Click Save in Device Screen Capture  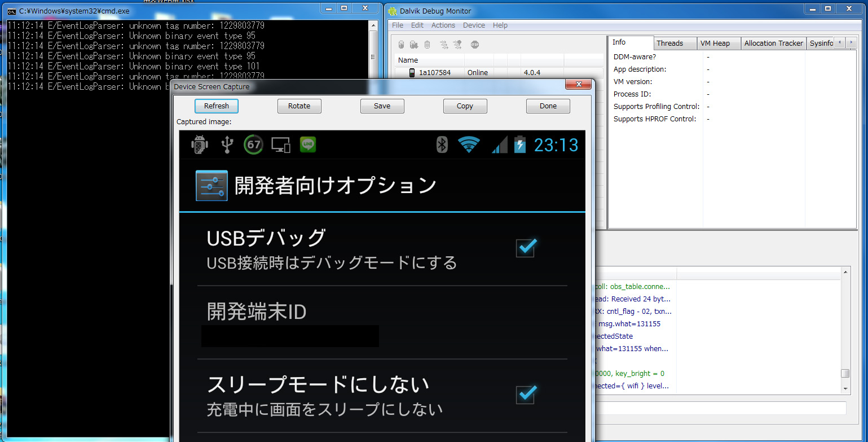click(382, 106)
